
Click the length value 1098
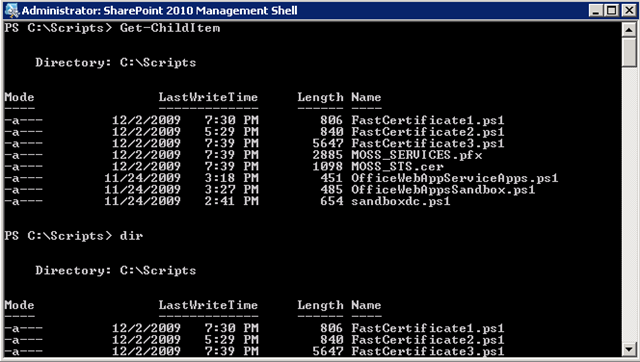[328, 167]
